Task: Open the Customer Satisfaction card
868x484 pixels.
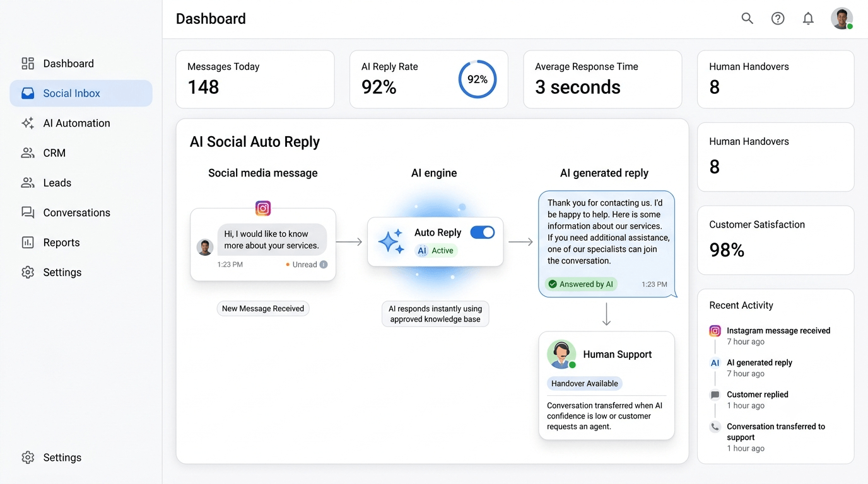Action: [776, 240]
